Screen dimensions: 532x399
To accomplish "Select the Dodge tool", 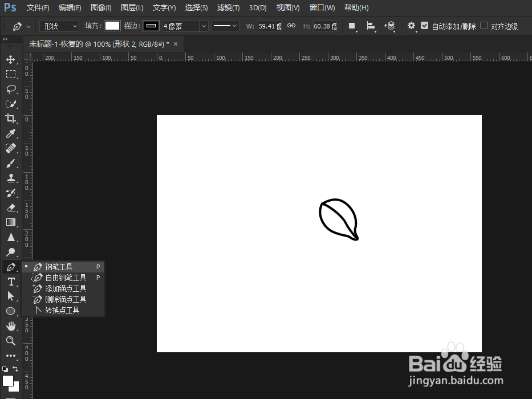I will tap(10, 252).
